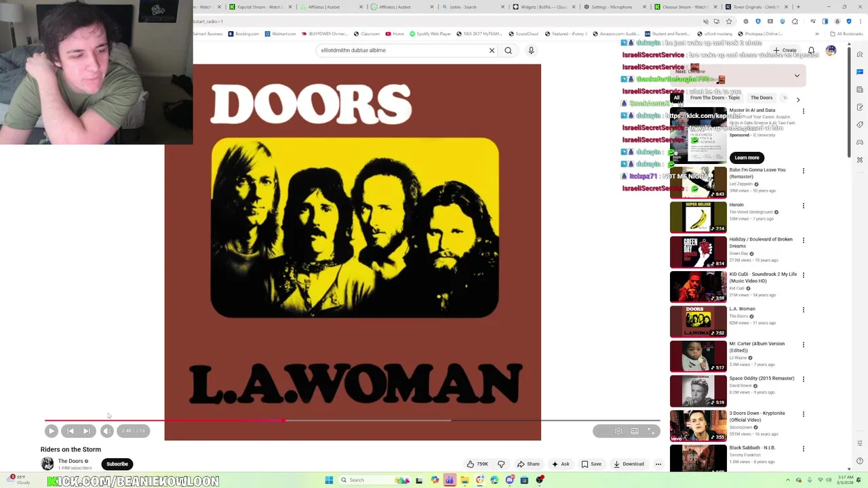The image size is (868, 488).
Task: Like the video with thumbs up
Action: coord(477,464)
